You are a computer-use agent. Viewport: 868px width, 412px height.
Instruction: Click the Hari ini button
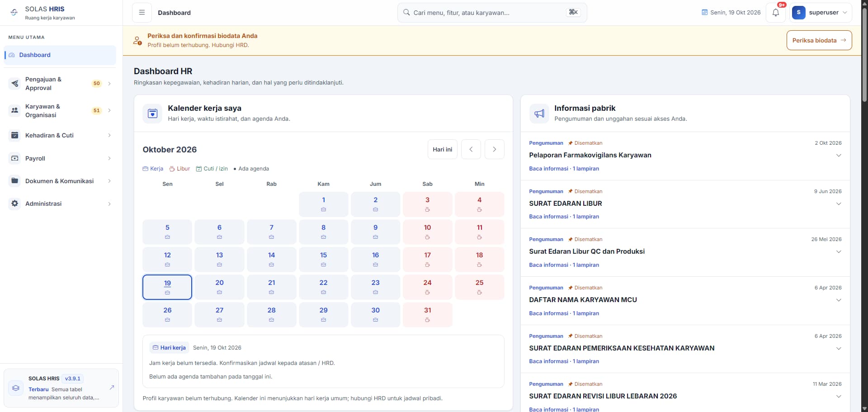[442, 149]
